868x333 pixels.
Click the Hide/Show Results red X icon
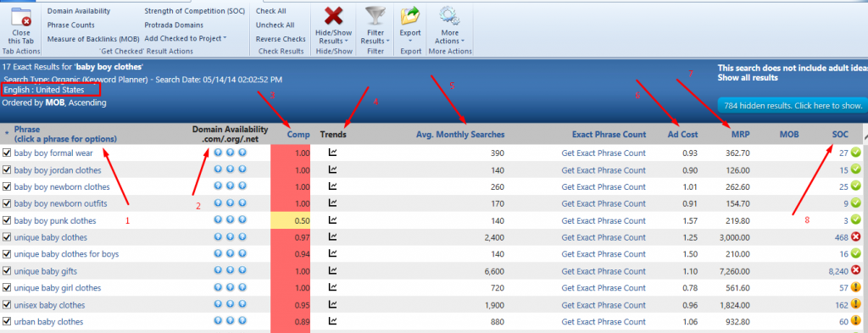coord(333,15)
